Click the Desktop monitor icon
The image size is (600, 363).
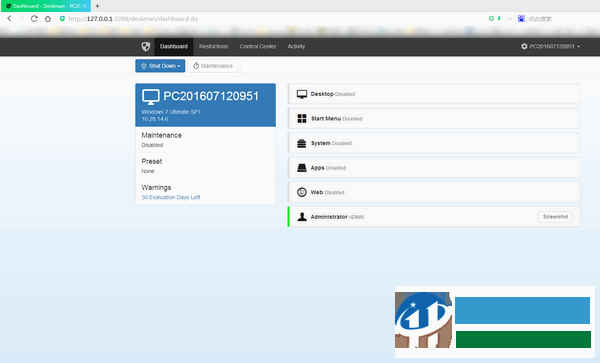coord(302,94)
